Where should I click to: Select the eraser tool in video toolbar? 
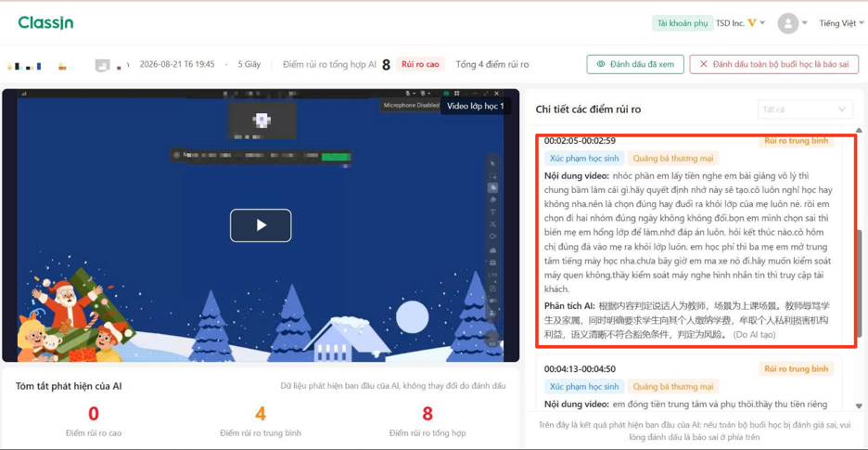click(x=493, y=200)
